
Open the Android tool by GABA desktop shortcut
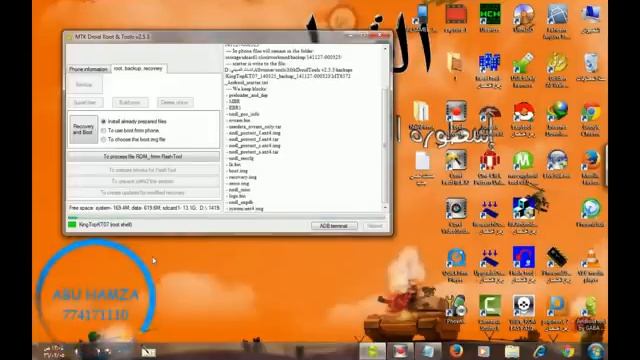pyautogui.click(x=591, y=313)
